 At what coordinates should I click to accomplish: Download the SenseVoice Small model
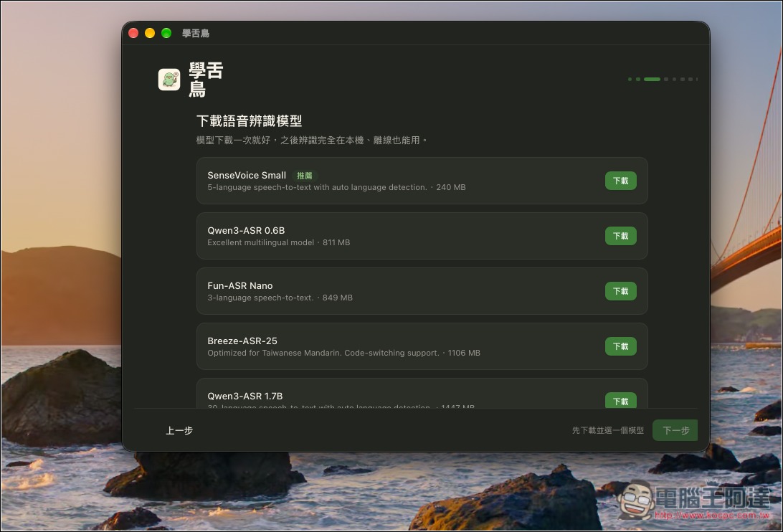point(621,181)
